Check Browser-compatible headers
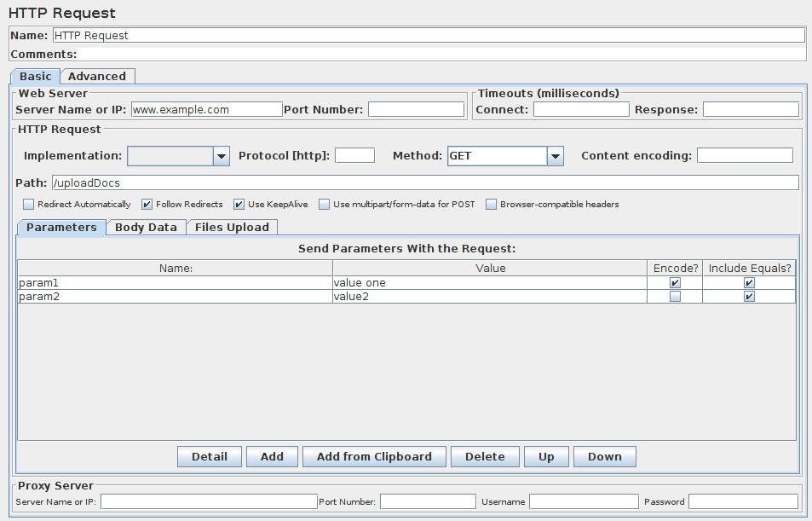Screen dimensions: 812x521 tap(491, 204)
